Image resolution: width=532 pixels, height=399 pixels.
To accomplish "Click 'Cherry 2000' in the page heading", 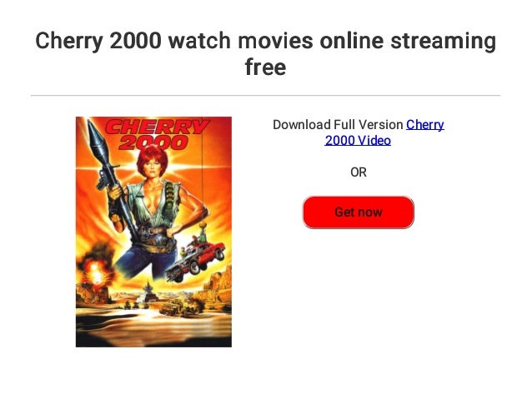I will point(98,41).
